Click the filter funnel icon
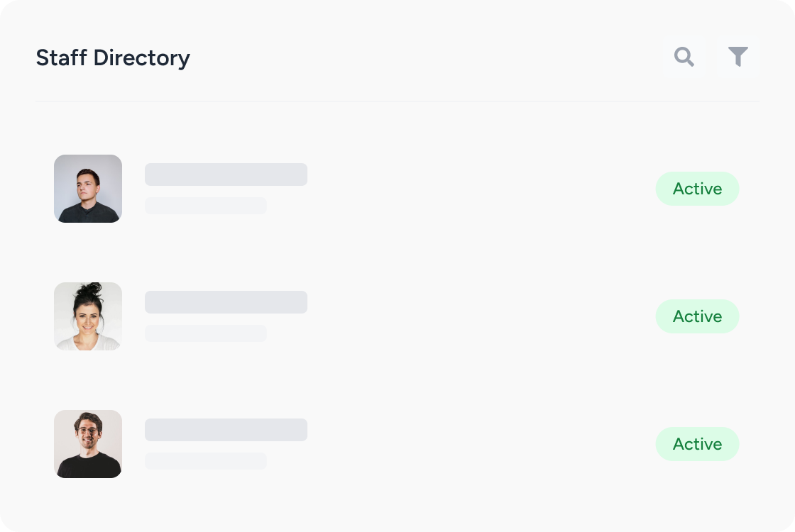Viewport: 795px width, 532px height. tap(738, 57)
